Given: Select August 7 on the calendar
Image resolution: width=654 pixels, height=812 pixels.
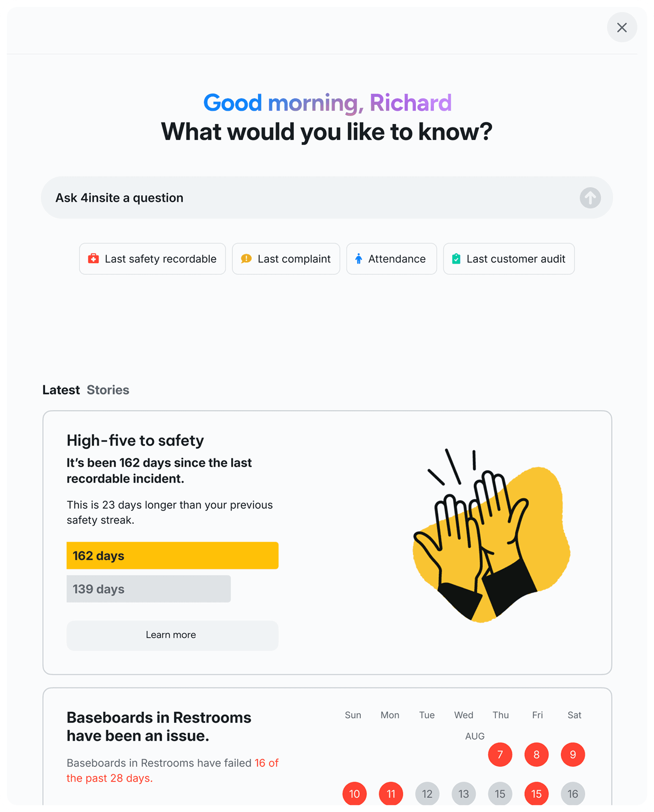Looking at the screenshot, I should tap(500, 755).
